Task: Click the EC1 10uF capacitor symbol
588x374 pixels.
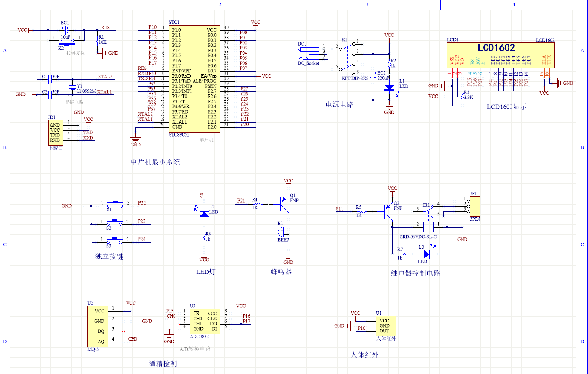Action: coord(66,30)
